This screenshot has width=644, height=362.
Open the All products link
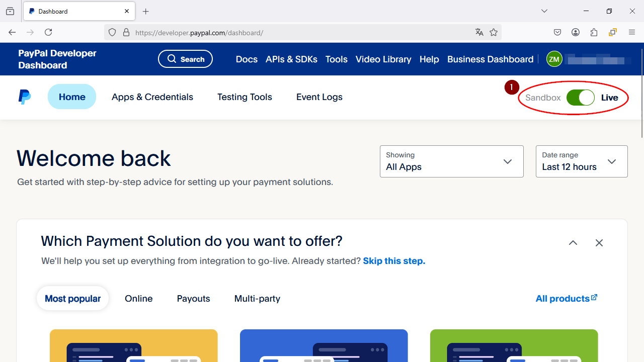point(567,299)
